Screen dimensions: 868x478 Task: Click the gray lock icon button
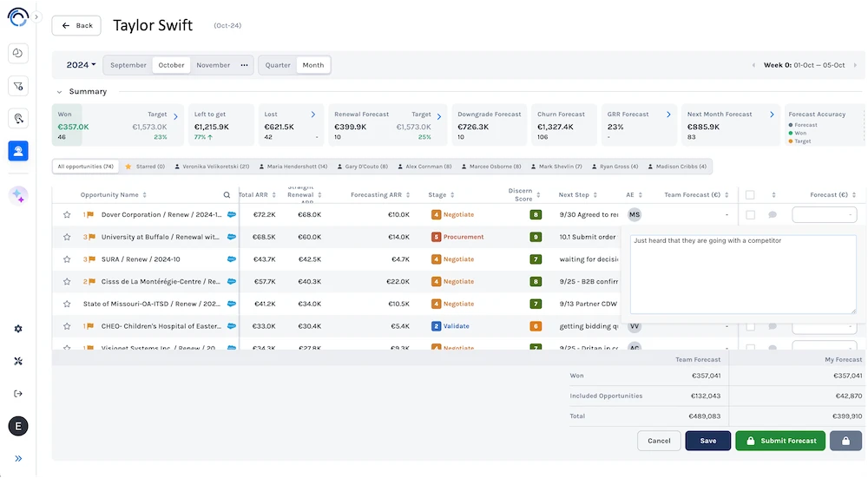pyautogui.click(x=845, y=441)
